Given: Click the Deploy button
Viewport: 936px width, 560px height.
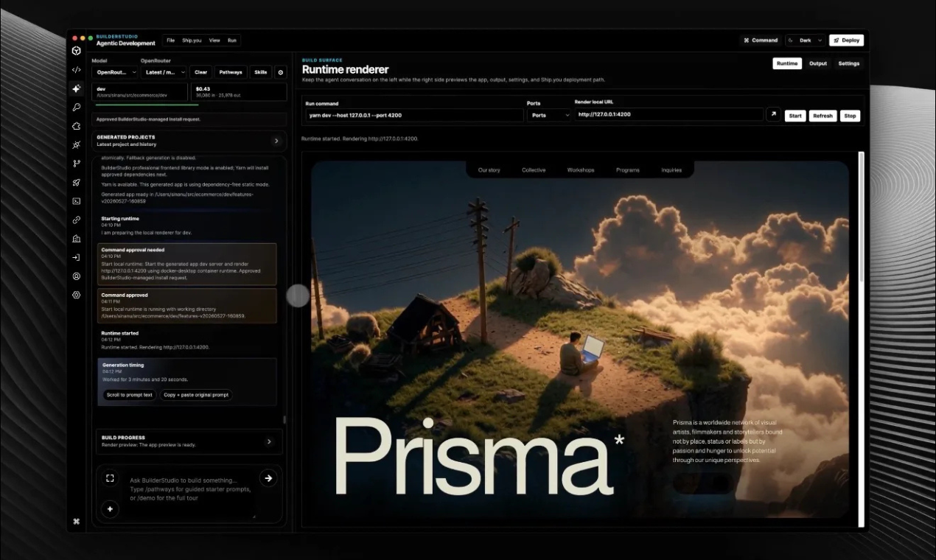Looking at the screenshot, I should tap(846, 41).
